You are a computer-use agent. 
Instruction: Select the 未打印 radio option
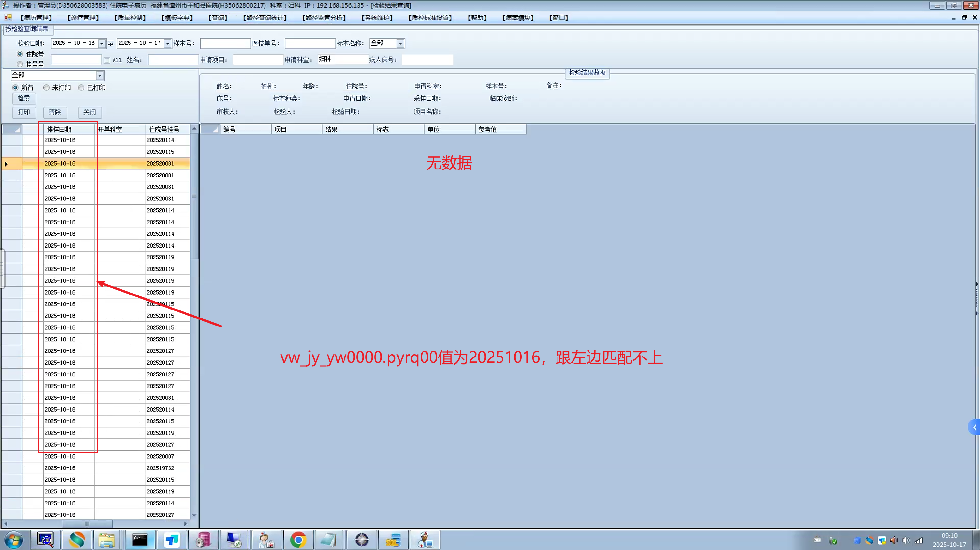[46, 88]
